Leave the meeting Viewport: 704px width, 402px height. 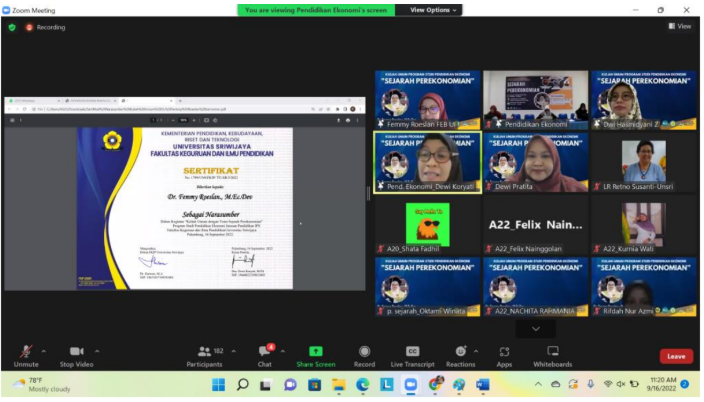(x=676, y=356)
